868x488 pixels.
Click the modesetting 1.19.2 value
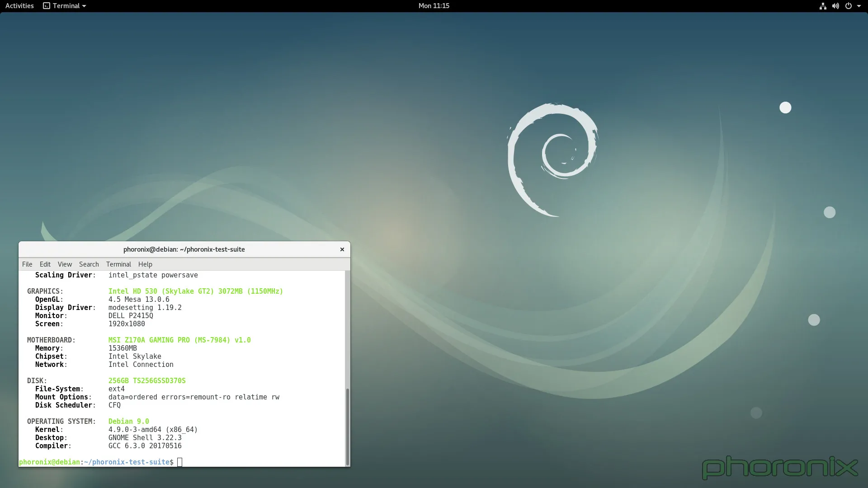coord(145,308)
